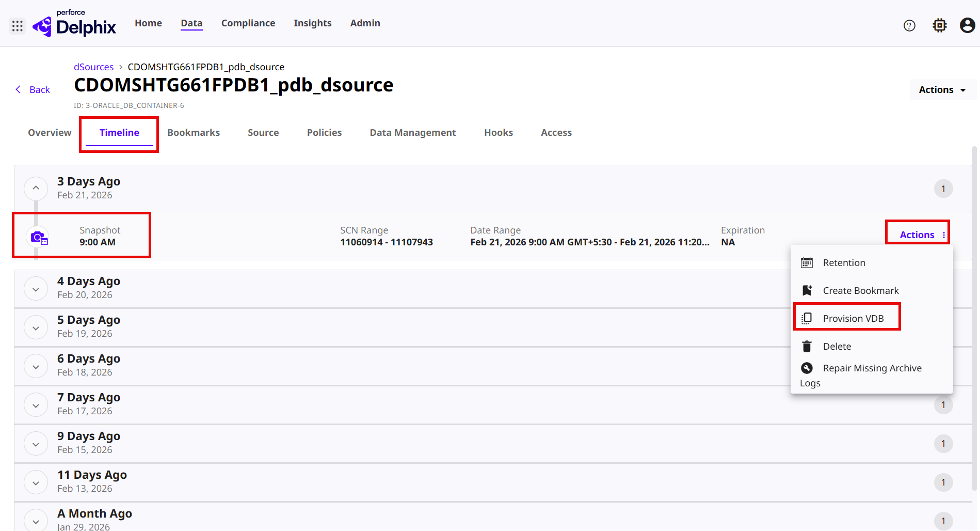Collapse the 3 Days Ago group
This screenshot has height=531, width=980.
pyautogui.click(x=36, y=188)
